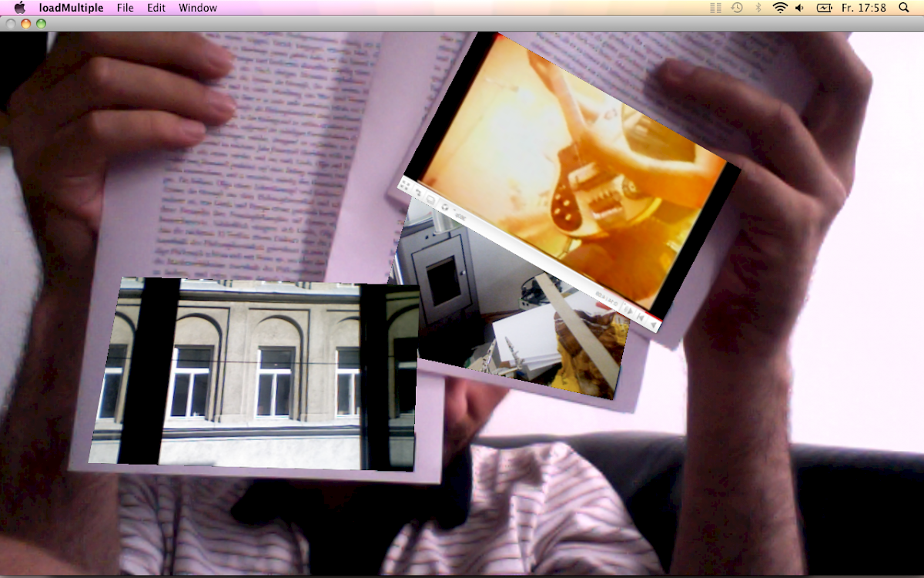Close the window with the red button
This screenshot has width=924, height=578.
11,23
